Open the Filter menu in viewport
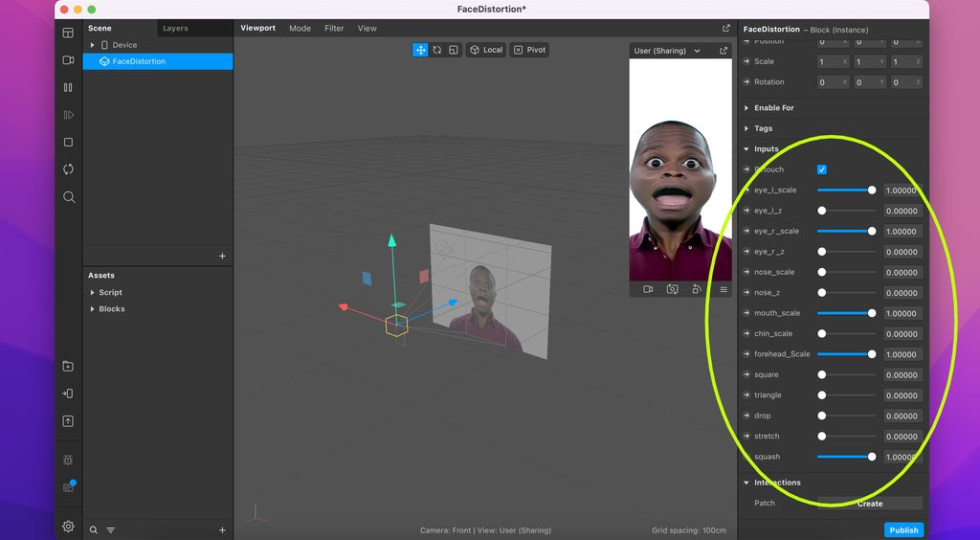 pos(334,28)
